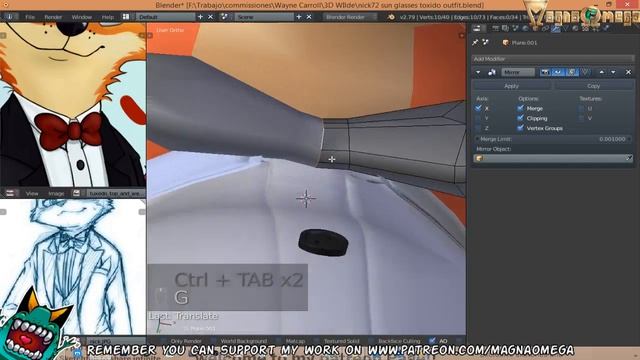Switch to Constraints properties tab

pos(546,28)
